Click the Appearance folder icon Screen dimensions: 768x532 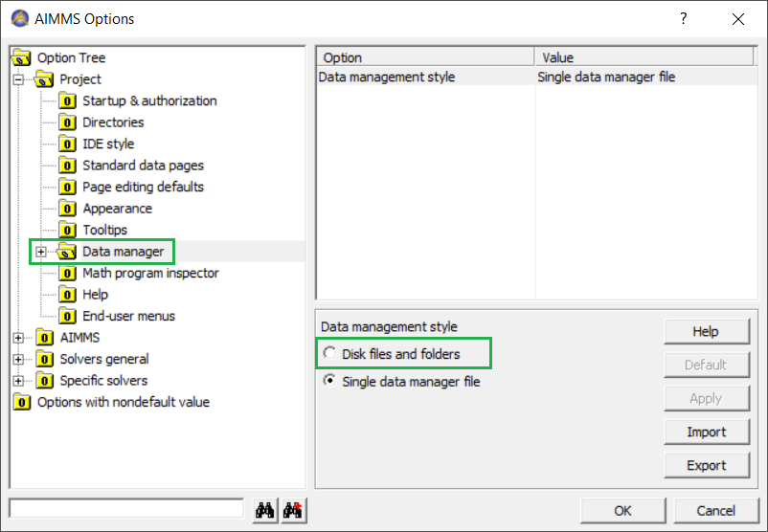click(x=67, y=209)
